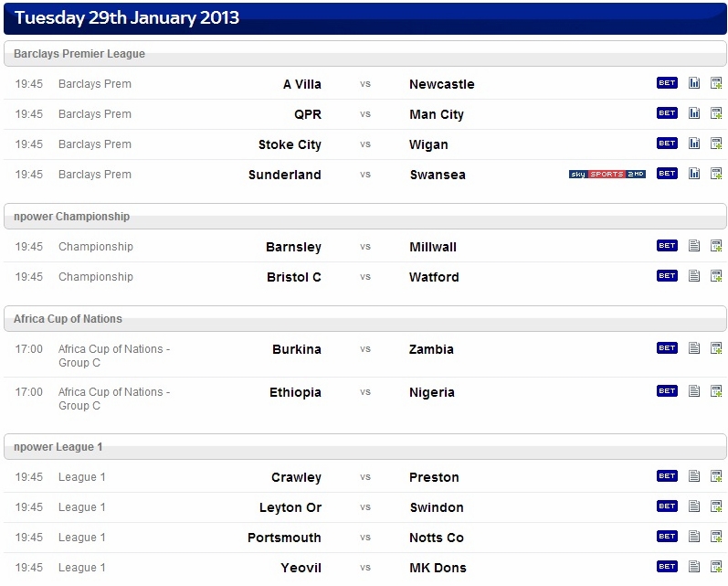The image size is (728, 586).
Task: Open preview icon for Crawley vs Preston
Action: point(694,476)
